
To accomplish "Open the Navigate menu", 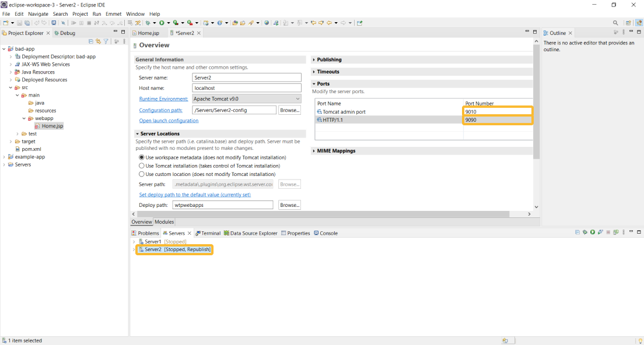I will [x=38, y=14].
